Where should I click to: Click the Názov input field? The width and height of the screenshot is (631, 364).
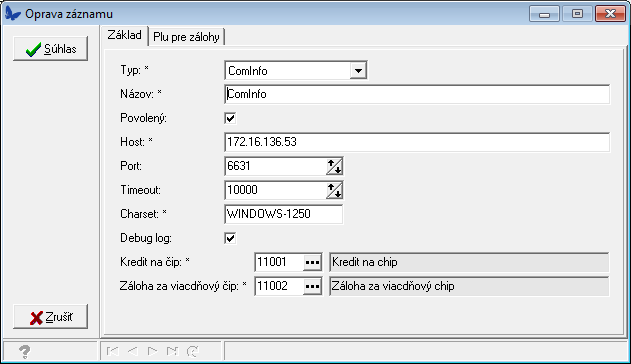(417, 94)
